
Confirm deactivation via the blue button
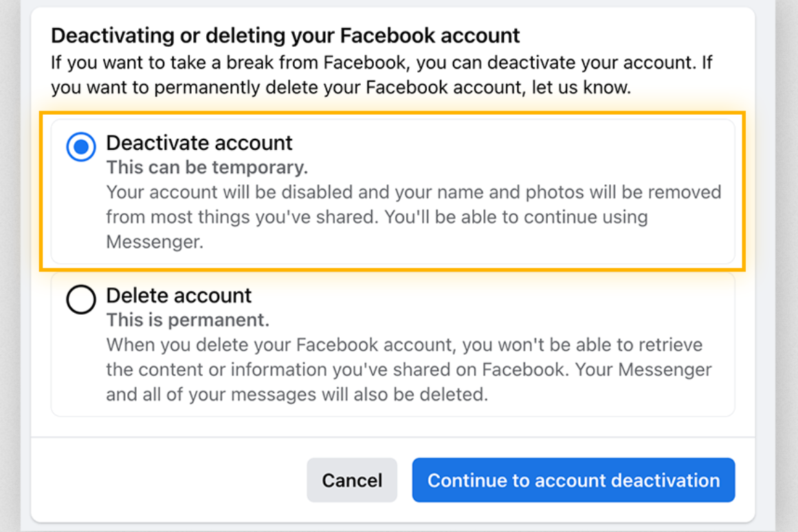tap(573, 480)
